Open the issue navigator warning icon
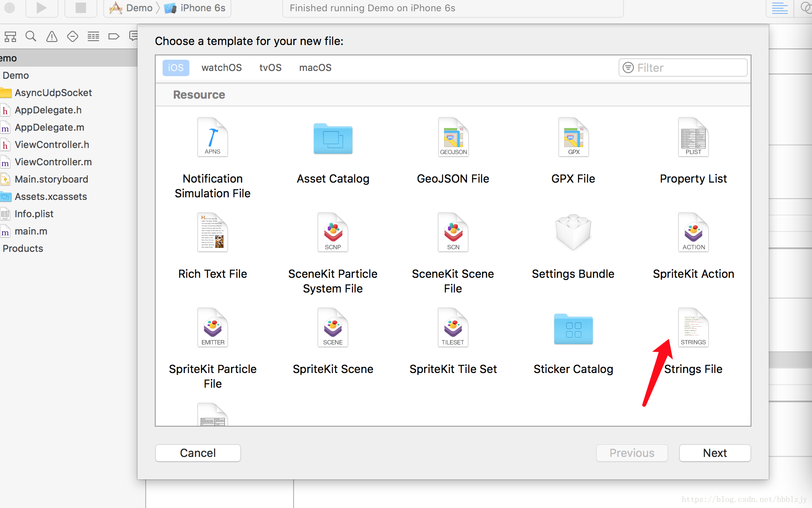This screenshot has width=812, height=508. 52,36
